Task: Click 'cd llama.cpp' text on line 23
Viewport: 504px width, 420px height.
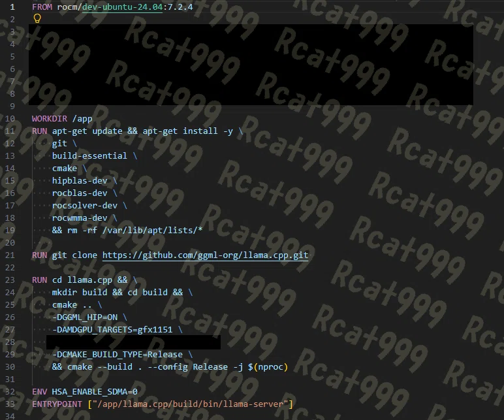Action: [x=82, y=280]
